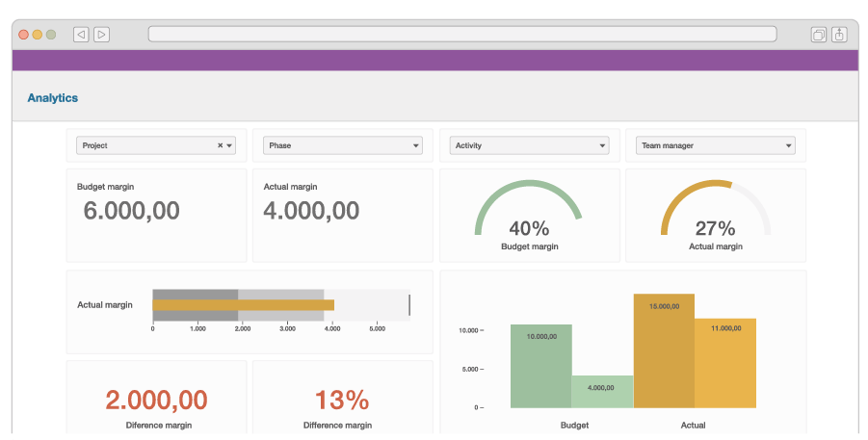Open the Activity dropdown
Image resolution: width=868 pixels, height=440 pixels.
[529, 145]
